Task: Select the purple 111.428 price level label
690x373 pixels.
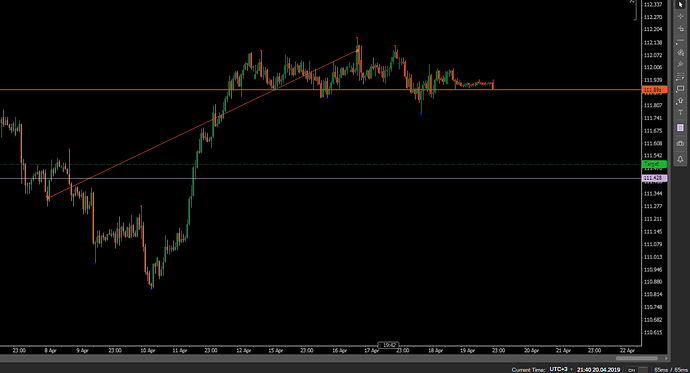Action: (654, 178)
